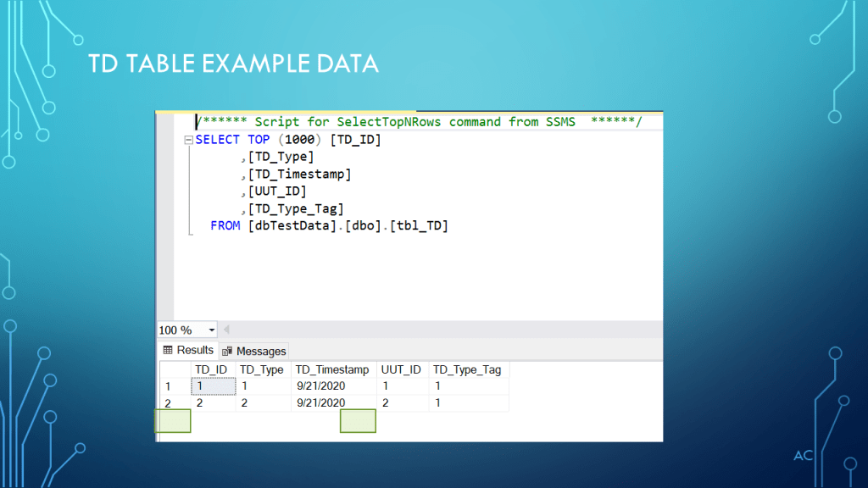
Task: Click the FROM [dbTestData].[dbo].[tbl_TD] line
Action: coord(329,225)
